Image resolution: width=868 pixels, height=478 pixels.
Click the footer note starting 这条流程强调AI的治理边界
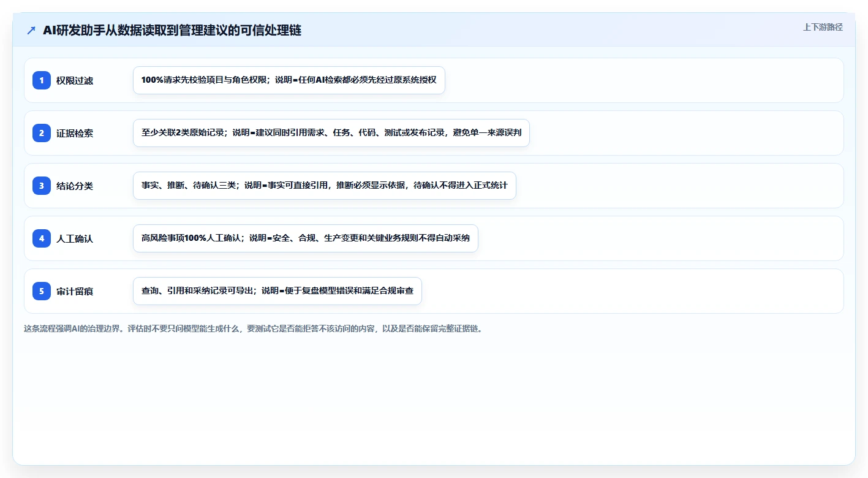tap(253, 328)
